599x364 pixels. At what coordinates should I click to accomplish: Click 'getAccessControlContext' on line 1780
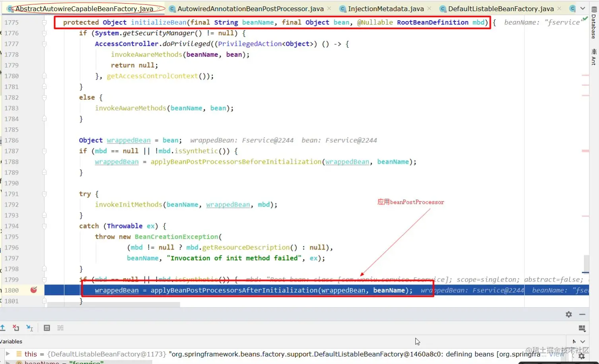[152, 76]
